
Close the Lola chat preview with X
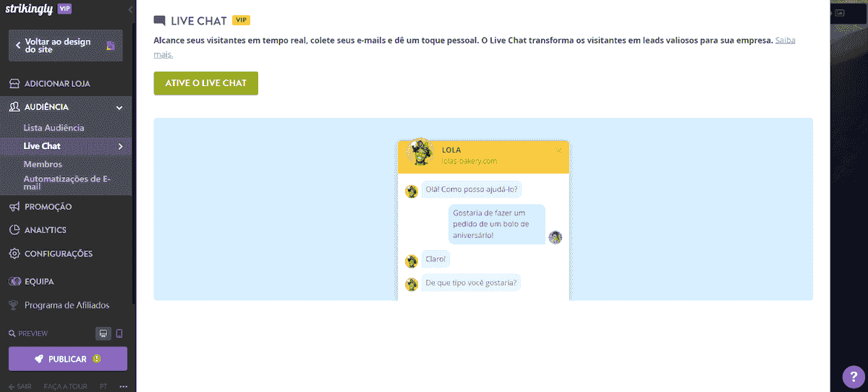(559, 150)
